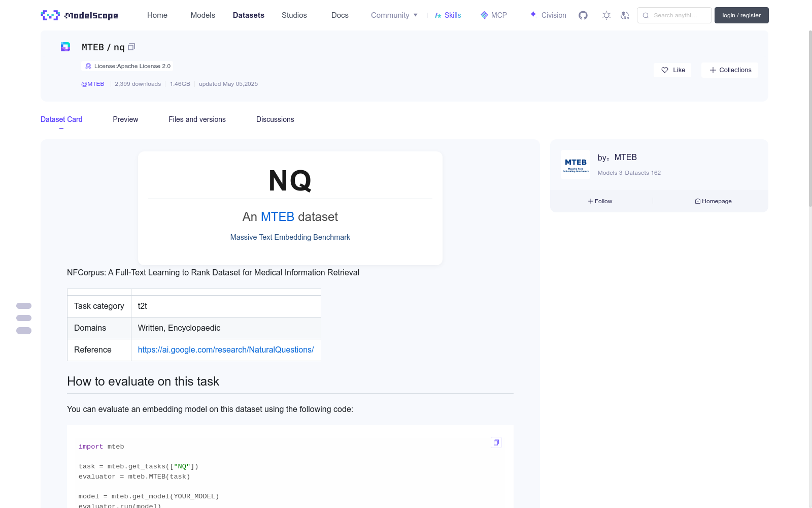The height and width of the screenshot is (508, 812).
Task: Click the dataset cube icon beside MTEB / nq
Action: (x=65, y=47)
